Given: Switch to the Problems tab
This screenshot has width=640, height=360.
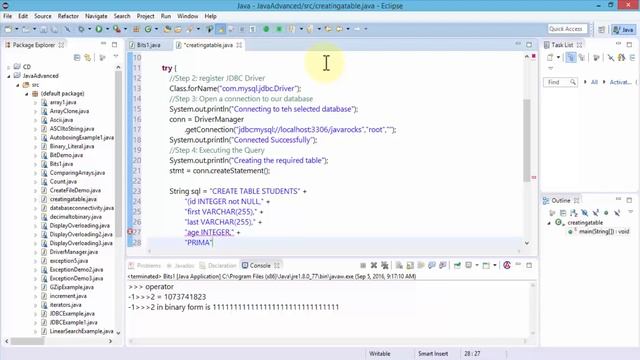Looking at the screenshot, I should (145, 265).
